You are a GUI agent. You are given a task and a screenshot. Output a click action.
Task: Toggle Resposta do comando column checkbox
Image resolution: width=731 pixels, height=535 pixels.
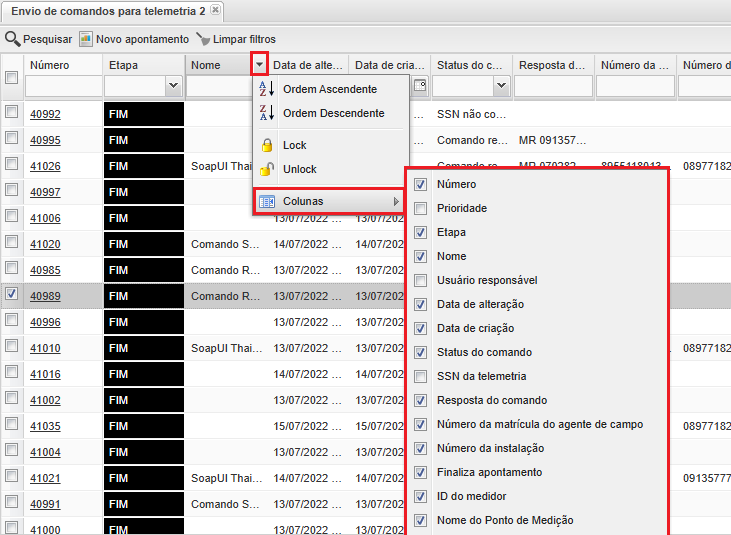coord(421,400)
